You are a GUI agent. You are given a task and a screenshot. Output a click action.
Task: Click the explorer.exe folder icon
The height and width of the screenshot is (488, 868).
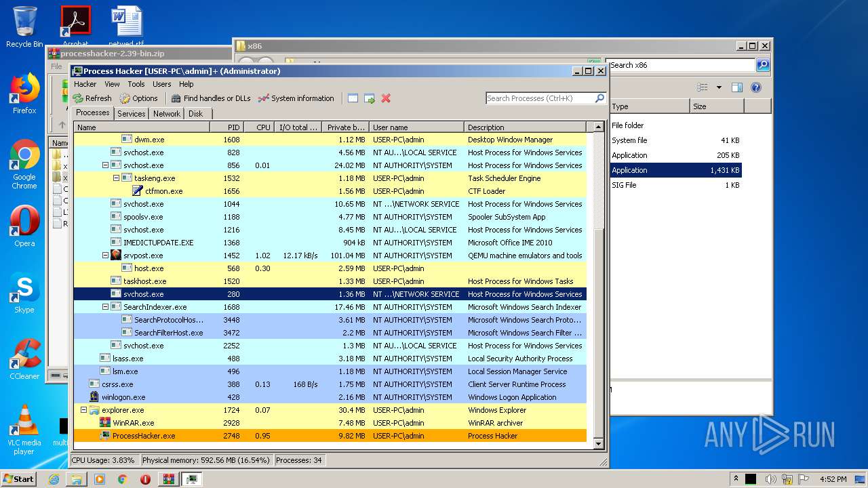tap(94, 410)
